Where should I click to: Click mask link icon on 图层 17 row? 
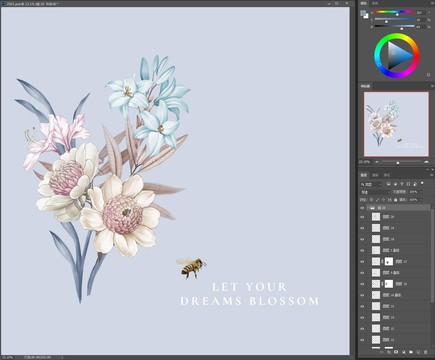(x=383, y=262)
